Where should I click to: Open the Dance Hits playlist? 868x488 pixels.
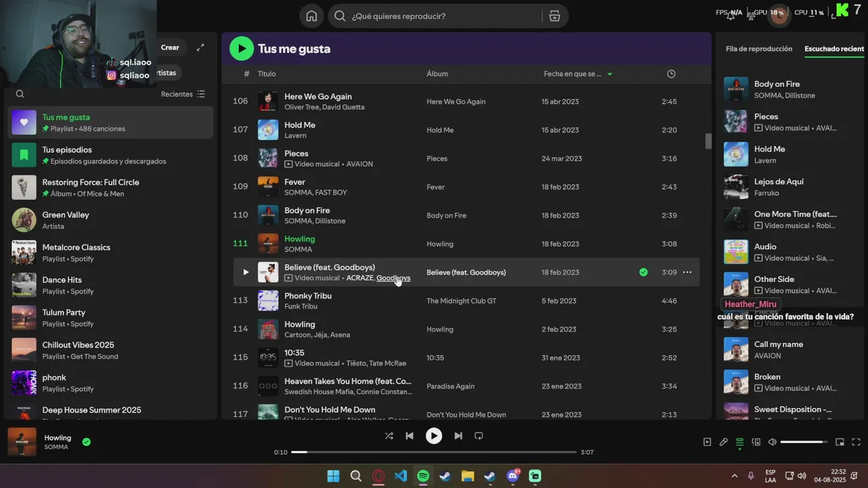pyautogui.click(x=111, y=285)
